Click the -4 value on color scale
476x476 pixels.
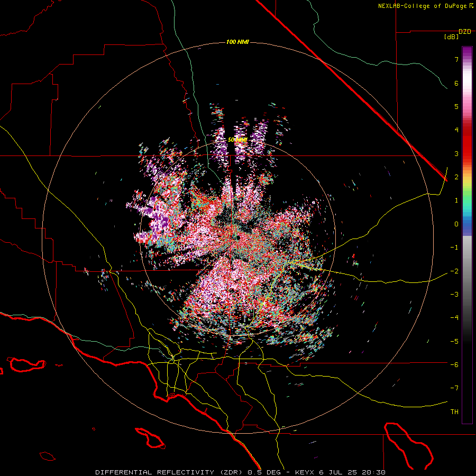[x=454, y=317]
